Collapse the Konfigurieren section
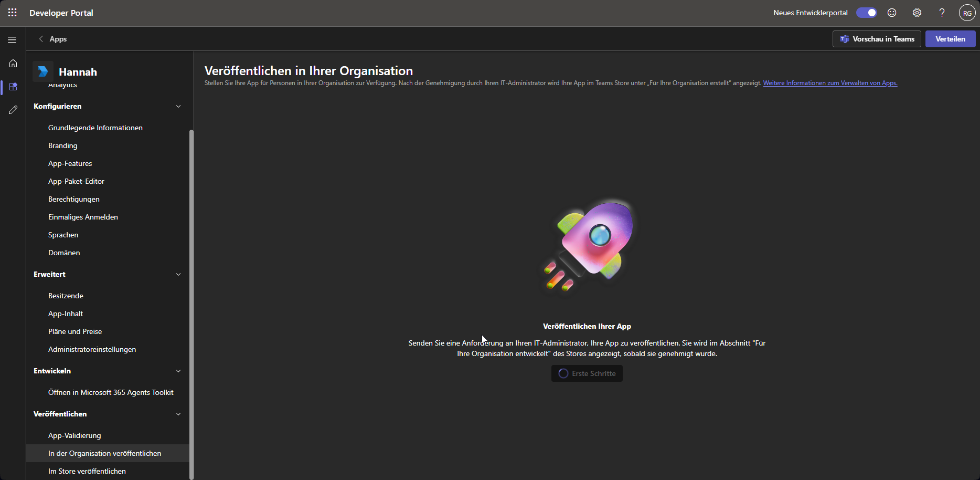Image resolution: width=980 pixels, height=480 pixels. [178, 106]
